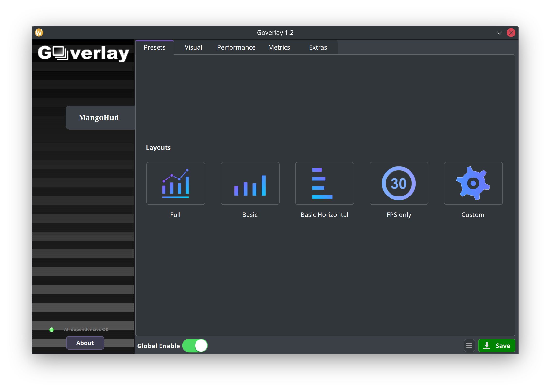The height and width of the screenshot is (392, 551).
Task: Select the Presets tab
Action: (154, 47)
